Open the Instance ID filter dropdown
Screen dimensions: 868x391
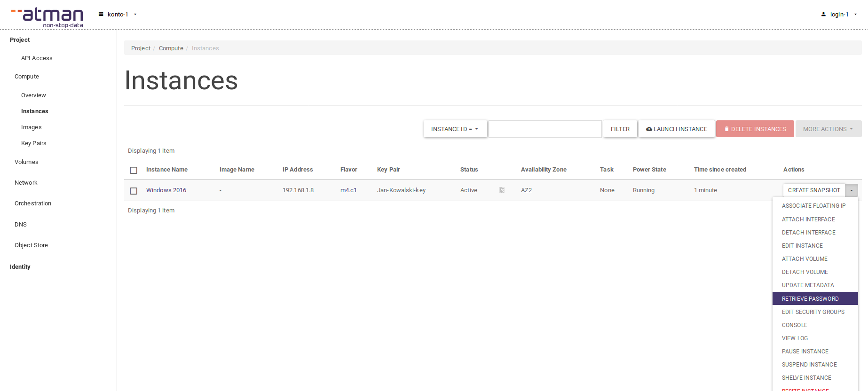(455, 129)
